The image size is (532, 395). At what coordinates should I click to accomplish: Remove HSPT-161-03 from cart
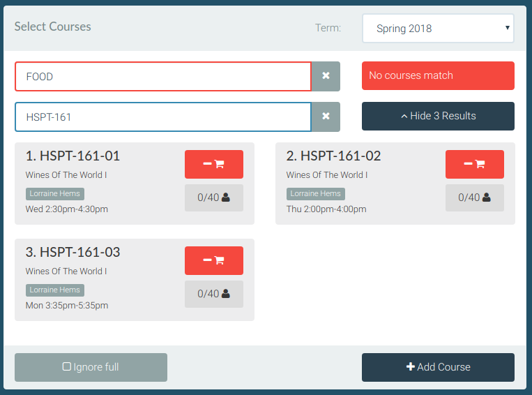tap(214, 260)
